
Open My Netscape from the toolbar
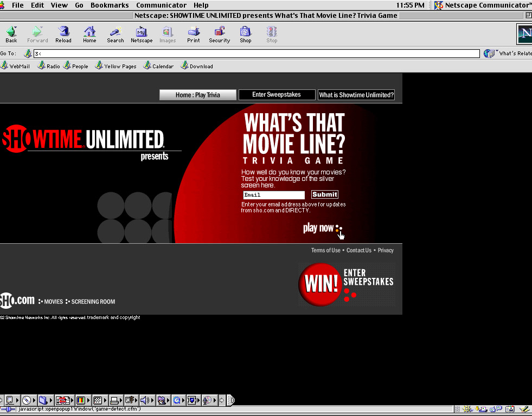pyautogui.click(x=142, y=35)
